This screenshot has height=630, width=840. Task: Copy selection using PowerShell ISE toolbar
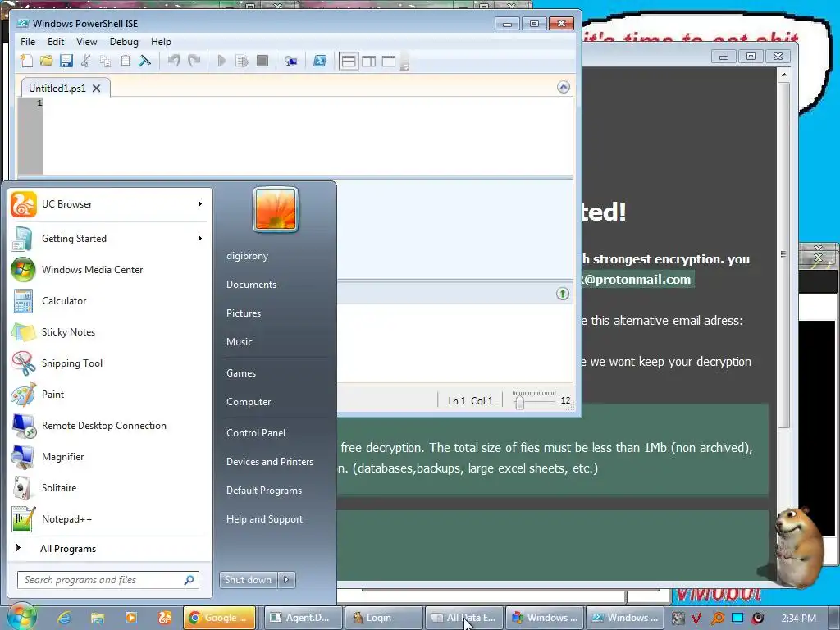click(x=105, y=61)
